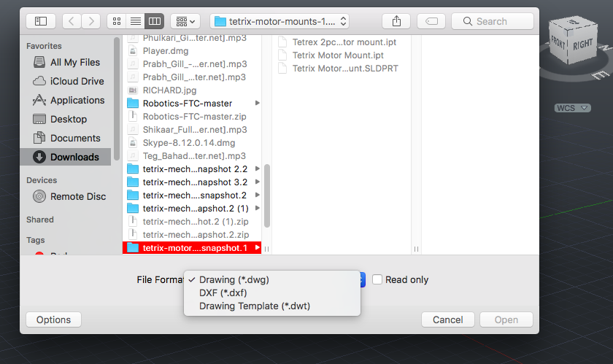Viewport: 613px width, 364px height.
Task: Click the Edit Tags toolbar icon
Action: click(x=431, y=21)
